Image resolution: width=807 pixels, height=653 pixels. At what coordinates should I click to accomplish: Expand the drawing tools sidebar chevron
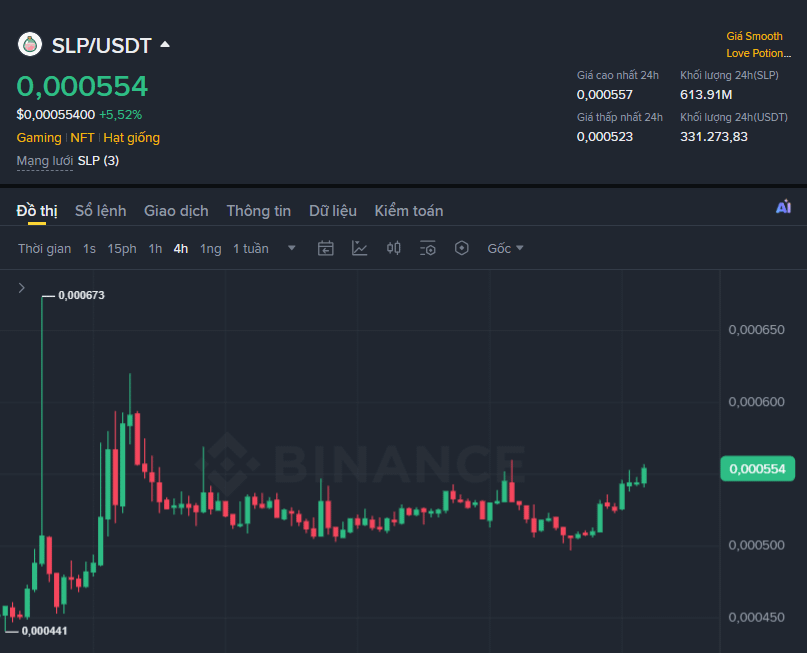(x=22, y=288)
